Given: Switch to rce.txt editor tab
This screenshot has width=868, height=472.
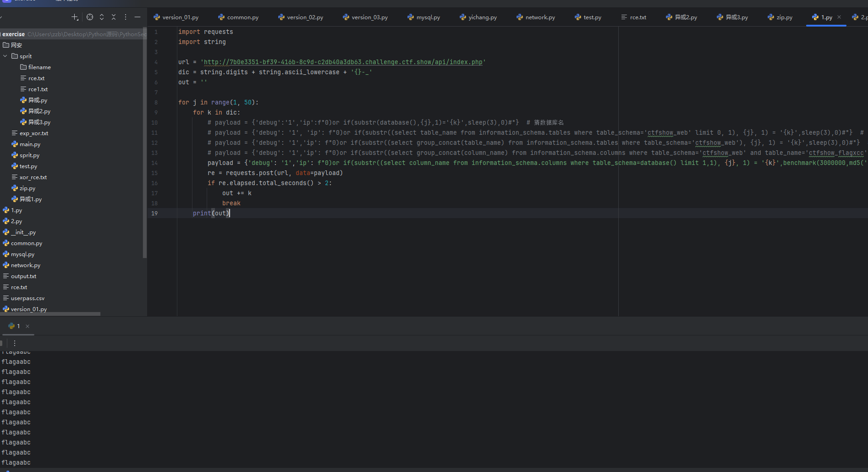Looking at the screenshot, I should pos(634,17).
